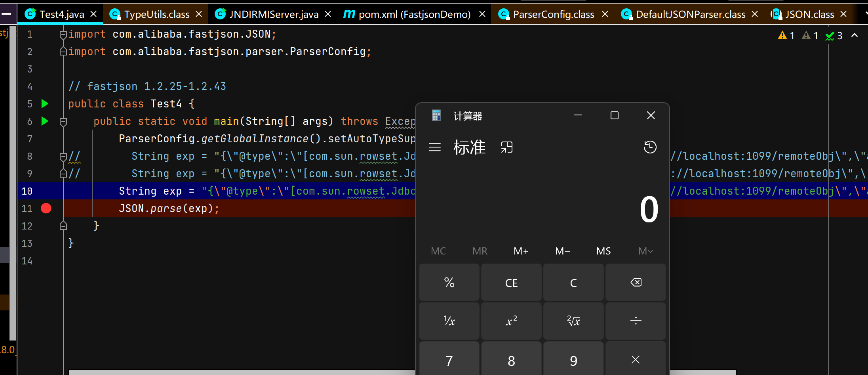Screen dimensions: 868x375
Task: Click the division operator button
Action: click(636, 321)
